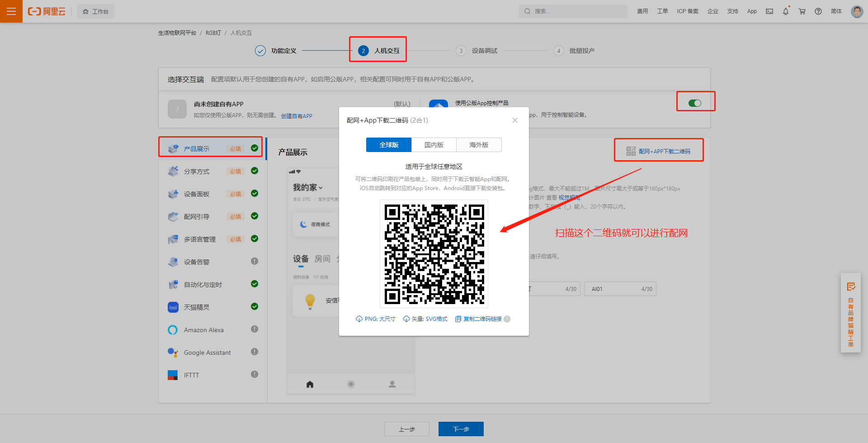
Task: Click the home icon in phone preview
Action: [x=310, y=384]
